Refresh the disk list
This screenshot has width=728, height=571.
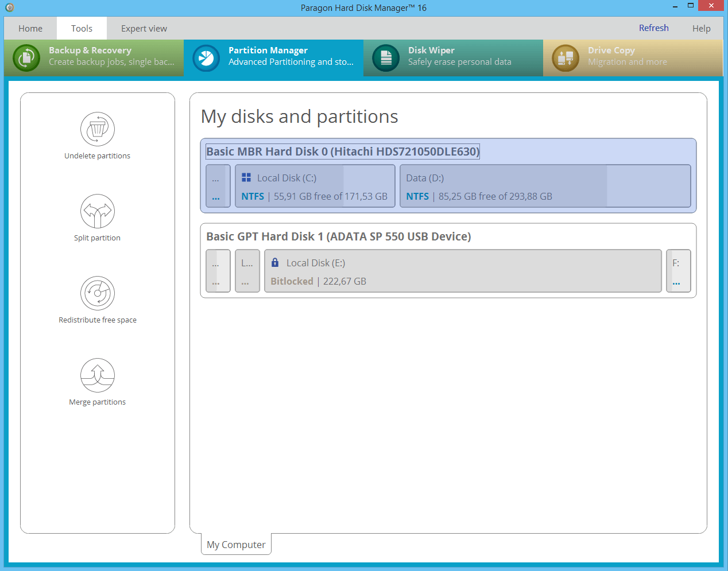point(653,28)
